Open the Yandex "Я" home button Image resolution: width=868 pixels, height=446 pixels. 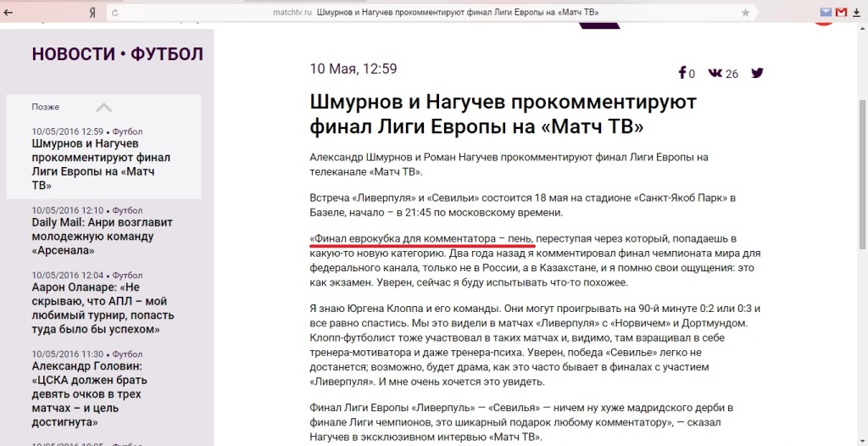point(92,12)
